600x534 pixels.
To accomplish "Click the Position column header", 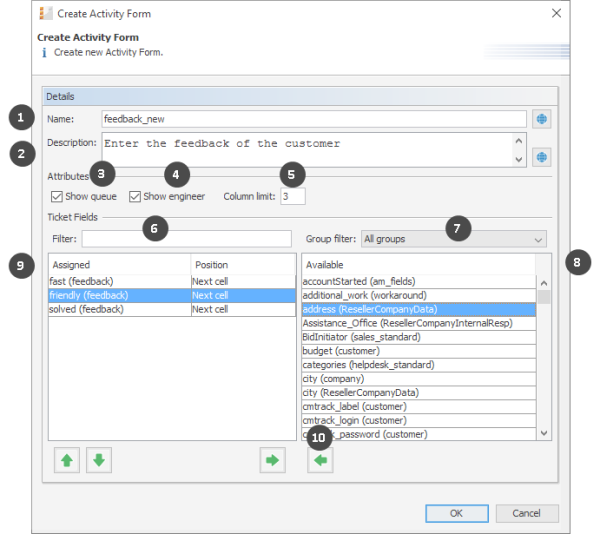I will point(242,265).
